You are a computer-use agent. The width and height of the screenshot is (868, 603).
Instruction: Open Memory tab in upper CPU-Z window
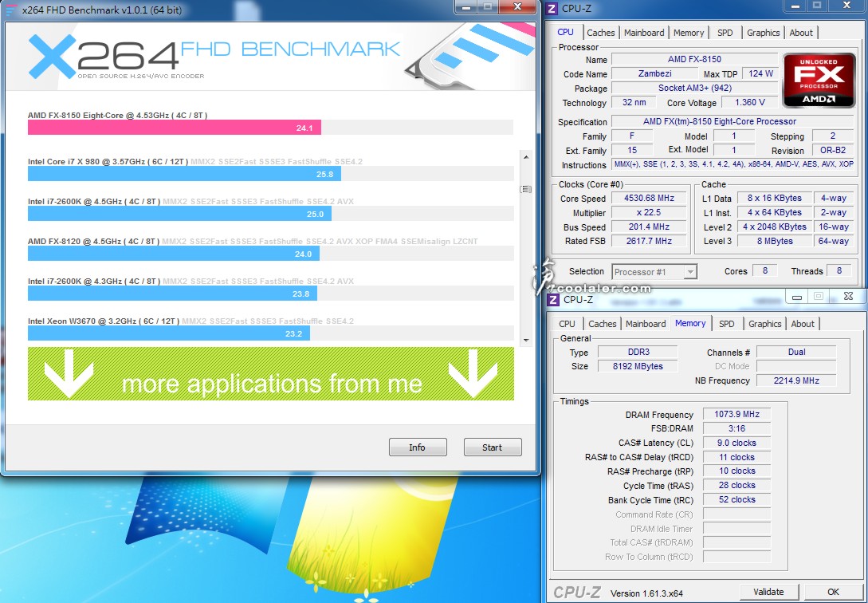(689, 33)
